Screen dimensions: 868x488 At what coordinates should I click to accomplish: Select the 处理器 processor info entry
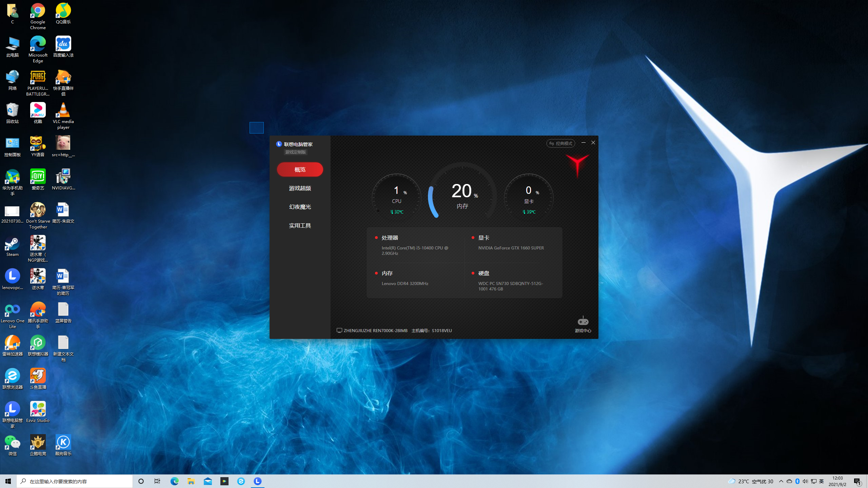tap(390, 238)
